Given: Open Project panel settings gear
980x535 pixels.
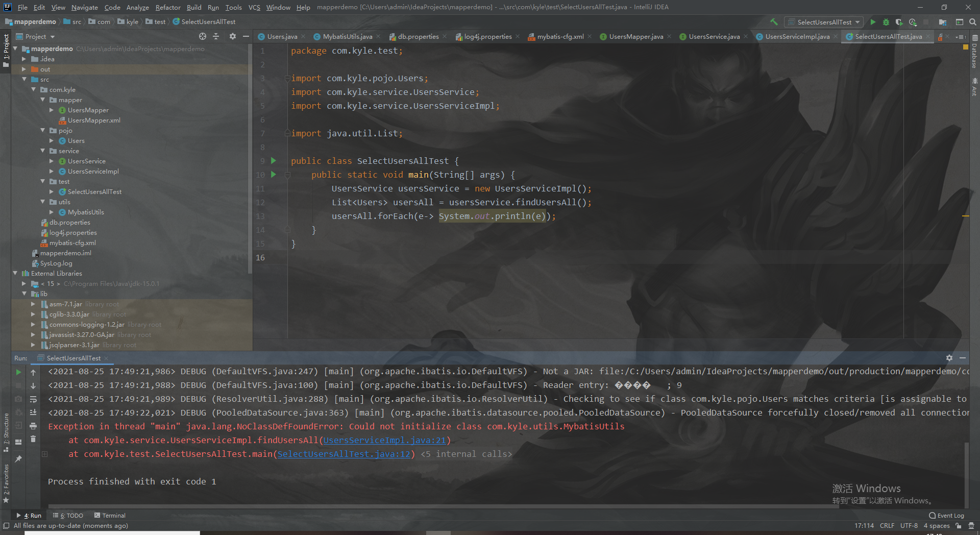Looking at the screenshot, I should [x=233, y=36].
